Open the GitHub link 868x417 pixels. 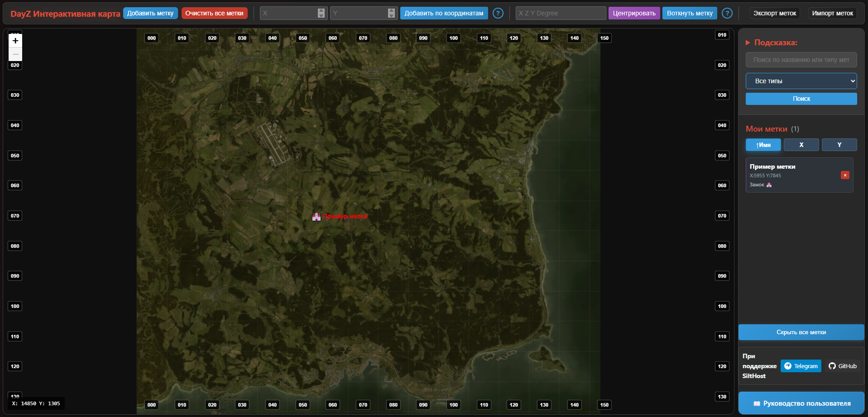pyautogui.click(x=843, y=366)
